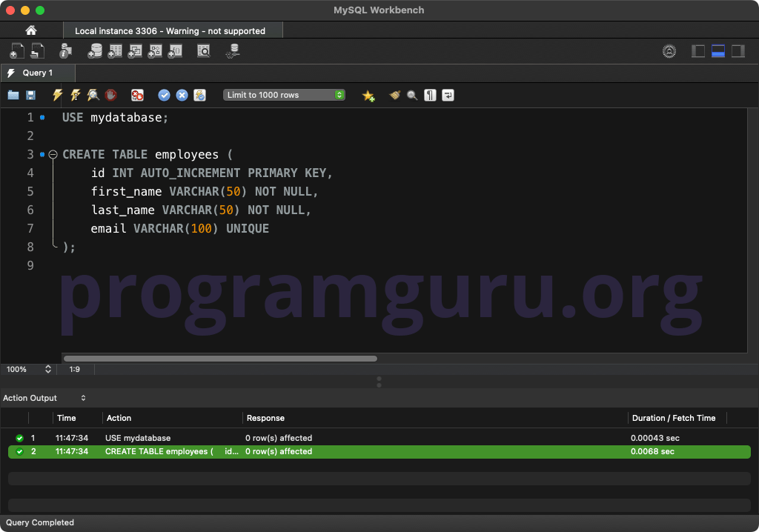759x532 pixels.
Task: Toggle word wrap in the editor
Action: pos(448,95)
